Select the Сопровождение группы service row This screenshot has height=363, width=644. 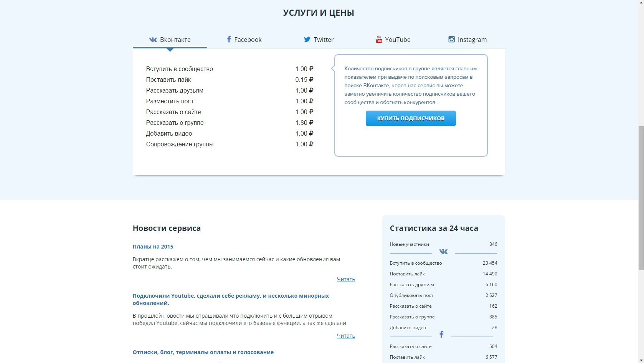pyautogui.click(x=230, y=144)
